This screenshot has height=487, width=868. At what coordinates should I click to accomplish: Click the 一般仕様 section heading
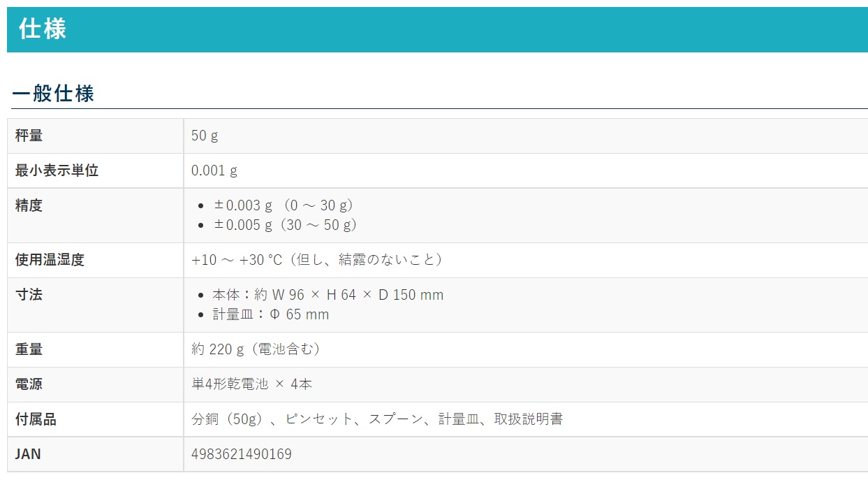(53, 93)
